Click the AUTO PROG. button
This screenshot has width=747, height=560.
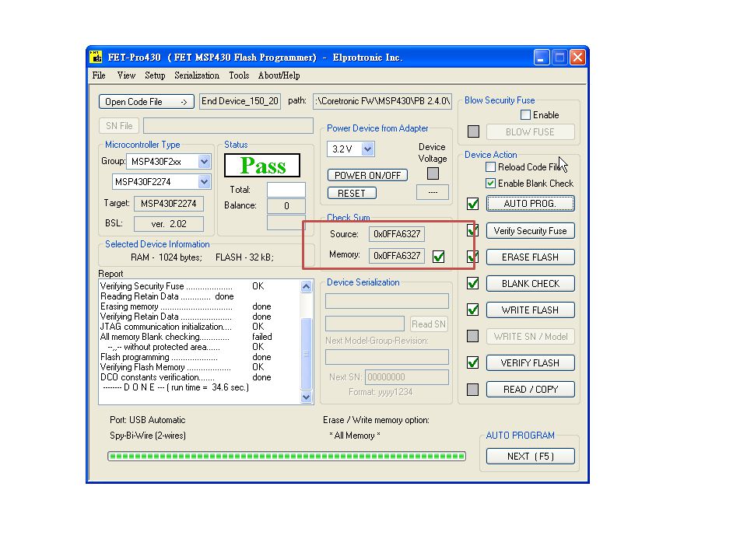530,203
